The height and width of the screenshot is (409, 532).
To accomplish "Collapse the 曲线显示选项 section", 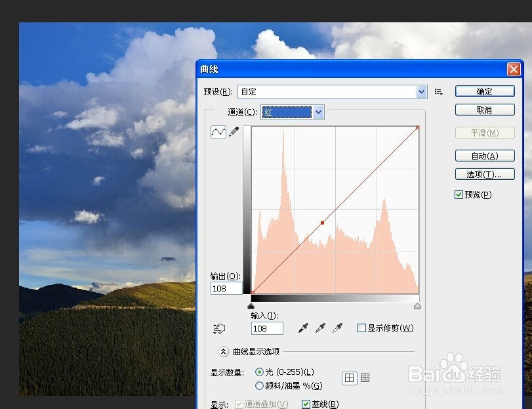I will (222, 352).
